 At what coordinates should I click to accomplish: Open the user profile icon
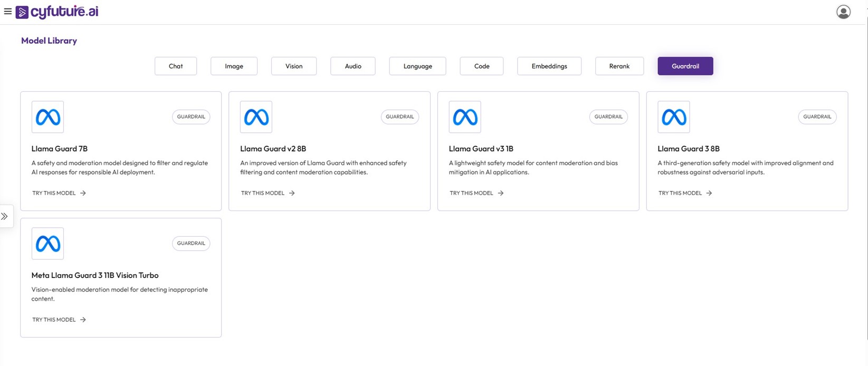point(843,12)
